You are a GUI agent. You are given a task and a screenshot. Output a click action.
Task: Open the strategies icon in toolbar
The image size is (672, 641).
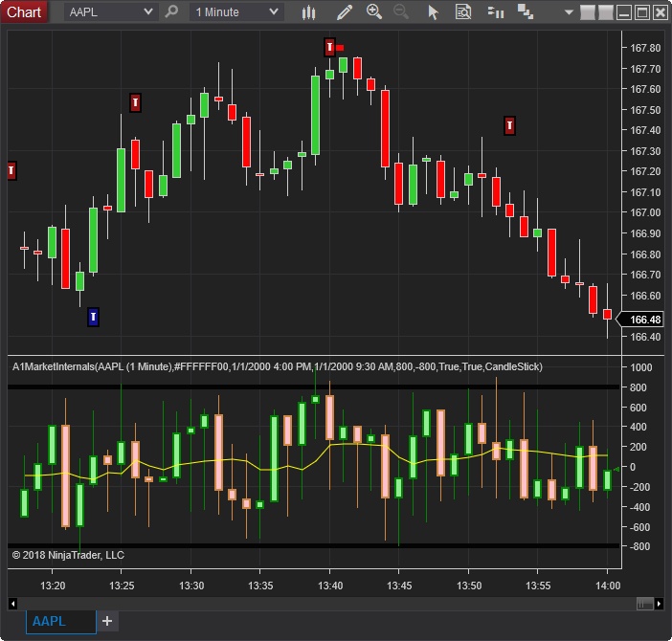click(x=526, y=12)
